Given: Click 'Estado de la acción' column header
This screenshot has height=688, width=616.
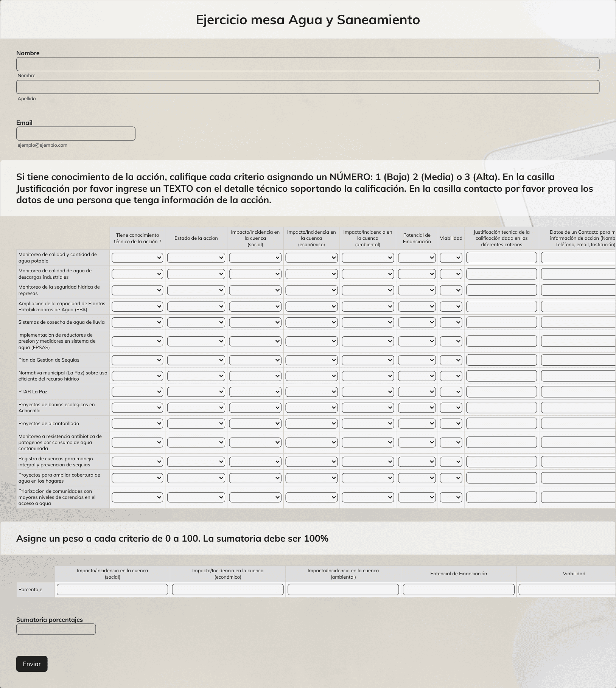Looking at the screenshot, I should [x=196, y=238].
